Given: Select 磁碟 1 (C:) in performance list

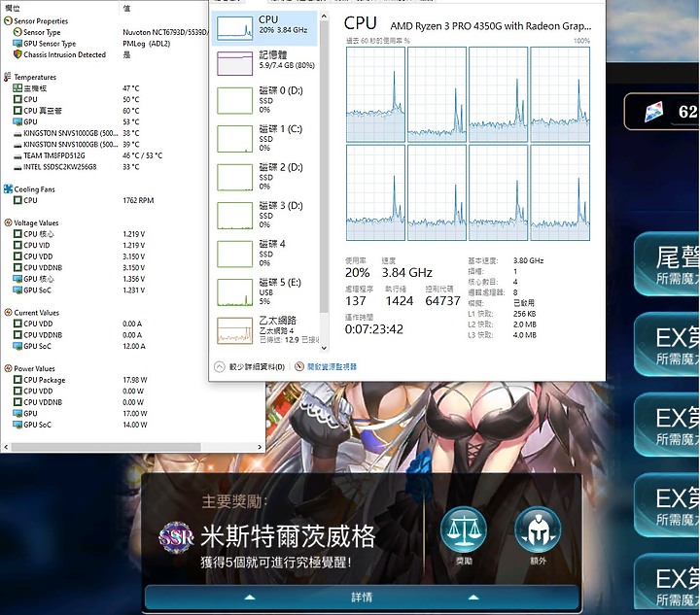Looking at the screenshot, I should pyautogui.click(x=264, y=139).
